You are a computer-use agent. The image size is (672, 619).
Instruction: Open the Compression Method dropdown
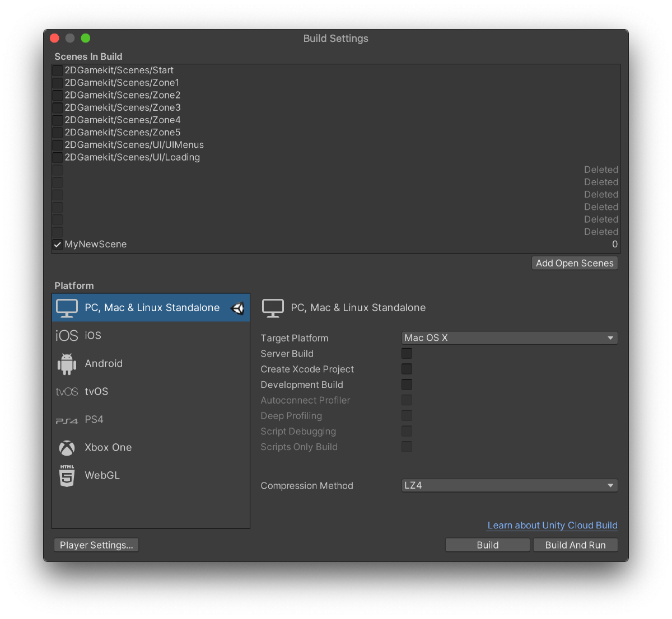pos(510,485)
